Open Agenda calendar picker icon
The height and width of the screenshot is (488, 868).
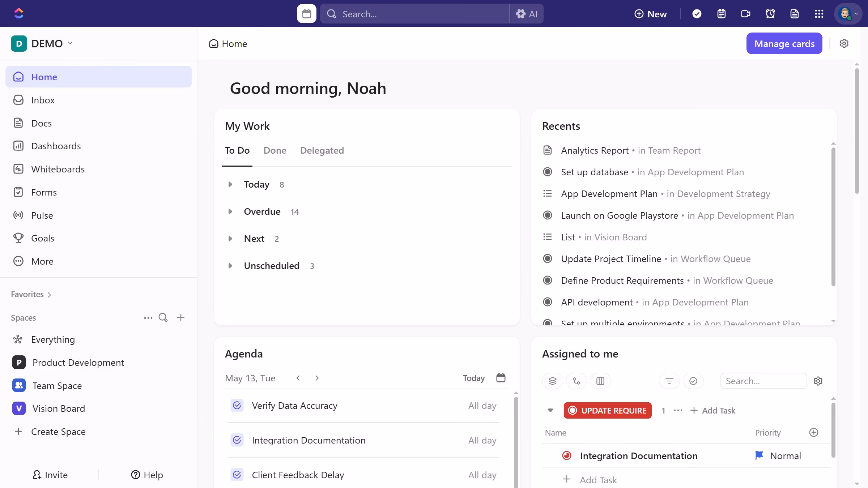[501, 378]
